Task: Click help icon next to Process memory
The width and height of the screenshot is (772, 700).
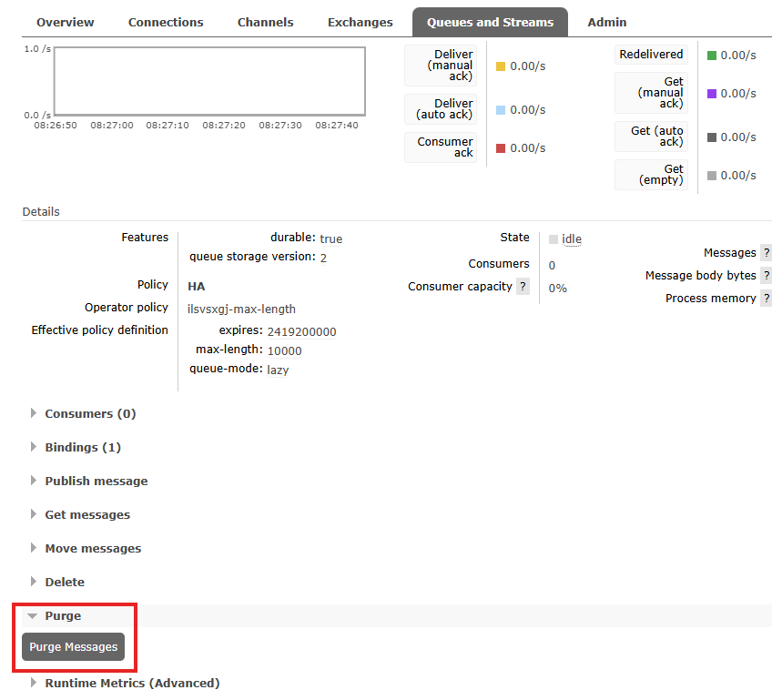Action: click(766, 299)
